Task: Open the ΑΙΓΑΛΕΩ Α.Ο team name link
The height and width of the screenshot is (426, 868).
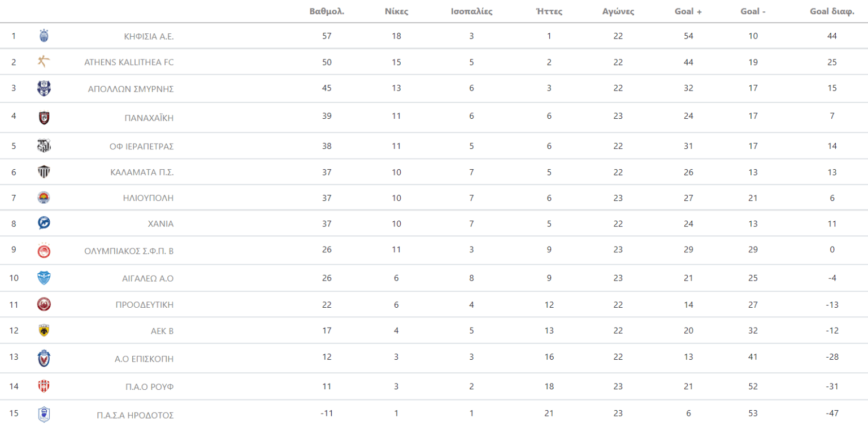Action: [148, 278]
